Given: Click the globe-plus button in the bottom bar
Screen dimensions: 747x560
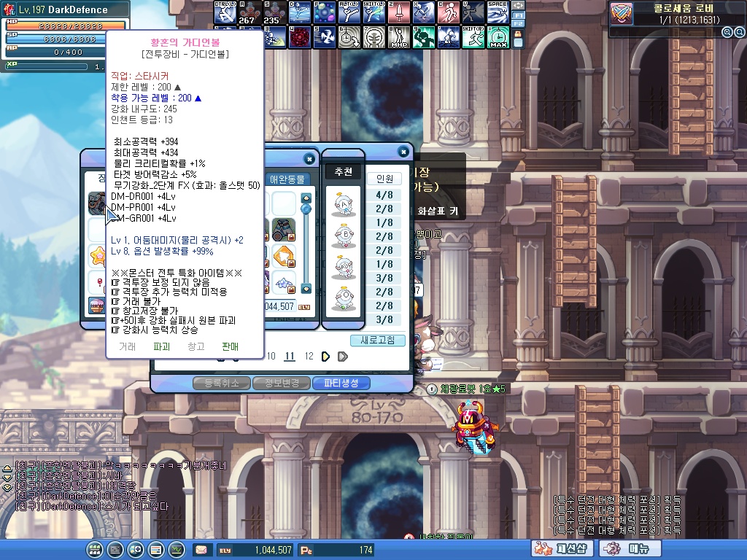Looking at the screenshot, I should [136, 550].
